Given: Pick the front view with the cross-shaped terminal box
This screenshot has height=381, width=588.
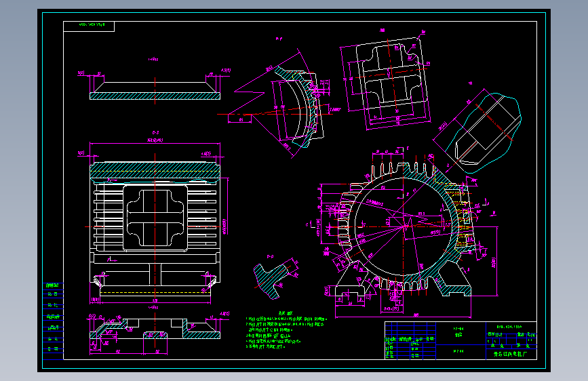Looking at the screenshot, I should point(155,227).
